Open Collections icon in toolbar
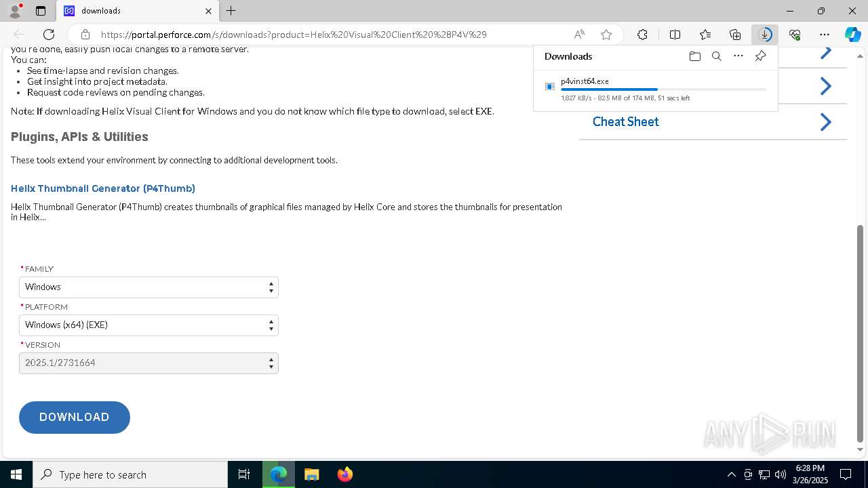This screenshot has height=488, width=868. click(735, 35)
